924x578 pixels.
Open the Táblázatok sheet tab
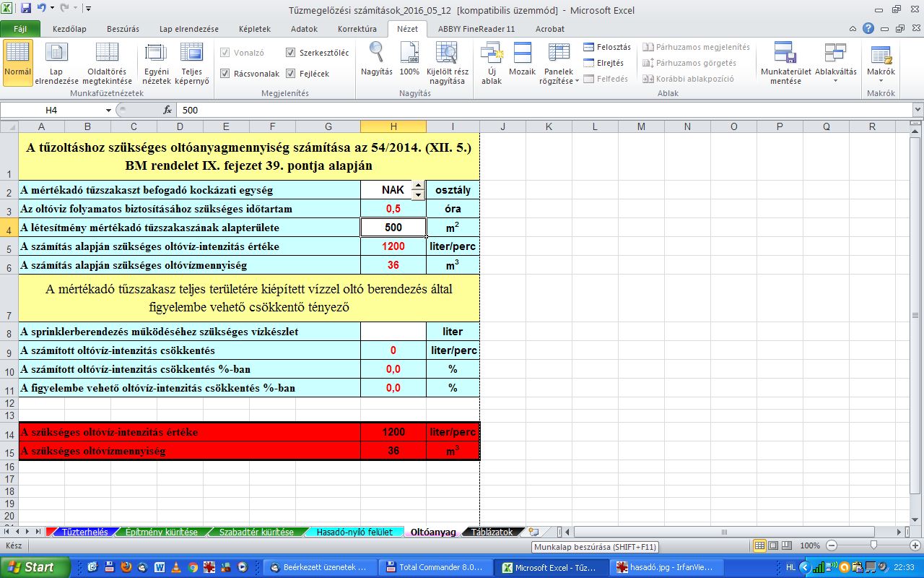pyautogui.click(x=492, y=532)
